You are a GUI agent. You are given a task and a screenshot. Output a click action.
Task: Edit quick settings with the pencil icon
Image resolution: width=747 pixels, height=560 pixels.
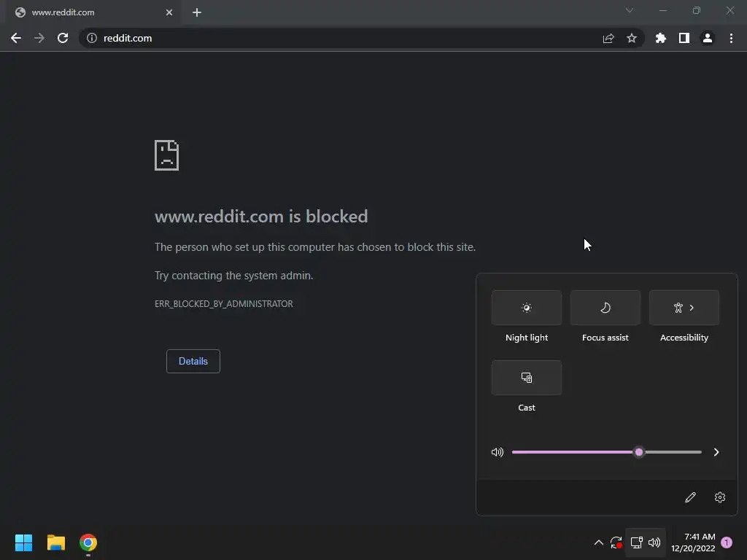[x=690, y=497]
